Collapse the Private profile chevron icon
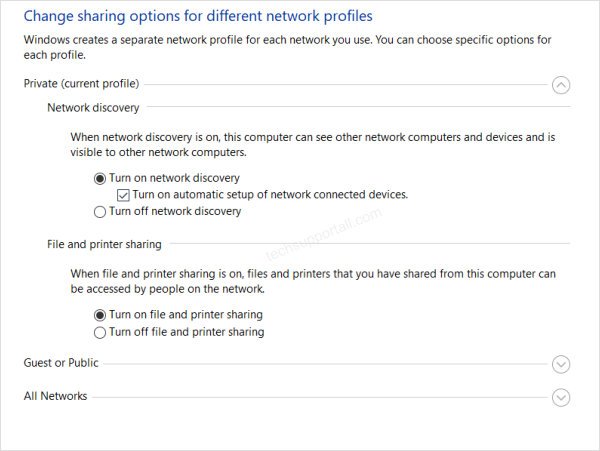This screenshot has width=600, height=451. pos(561,85)
